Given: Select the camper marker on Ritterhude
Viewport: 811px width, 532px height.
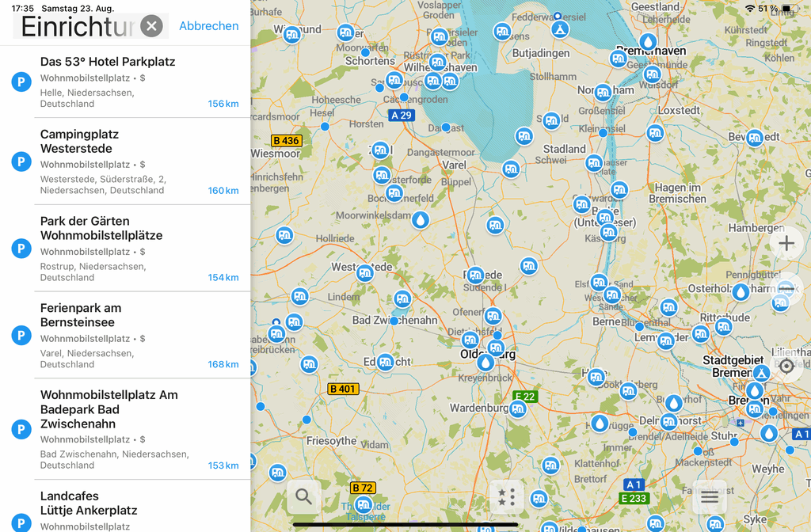Looking at the screenshot, I should (x=724, y=326).
